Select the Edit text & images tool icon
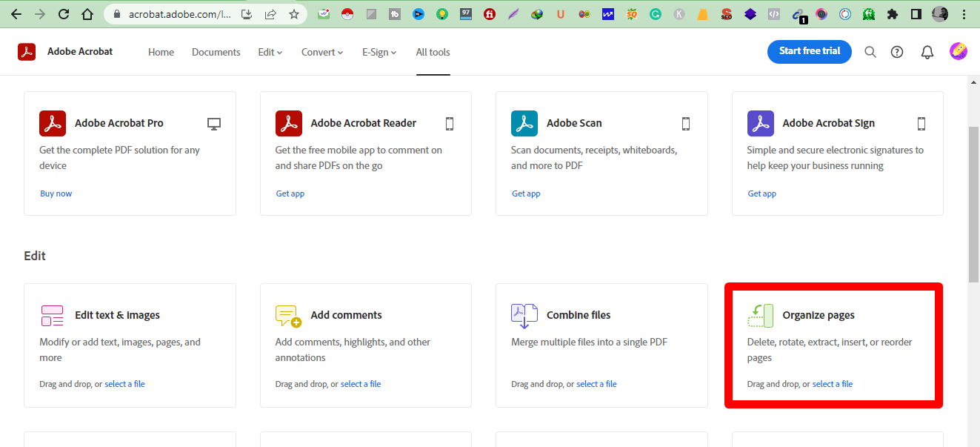This screenshot has height=447, width=980. tap(52, 315)
